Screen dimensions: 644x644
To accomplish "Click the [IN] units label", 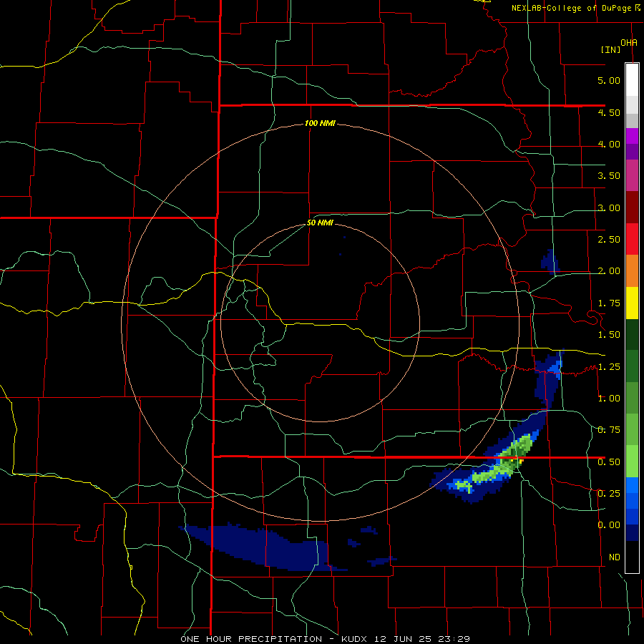I will 610,49.
